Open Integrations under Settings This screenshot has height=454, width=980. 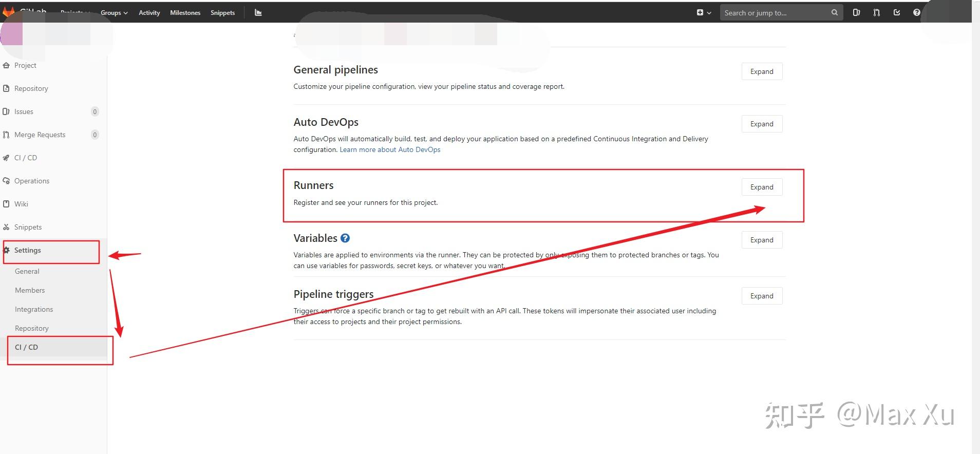(34, 309)
